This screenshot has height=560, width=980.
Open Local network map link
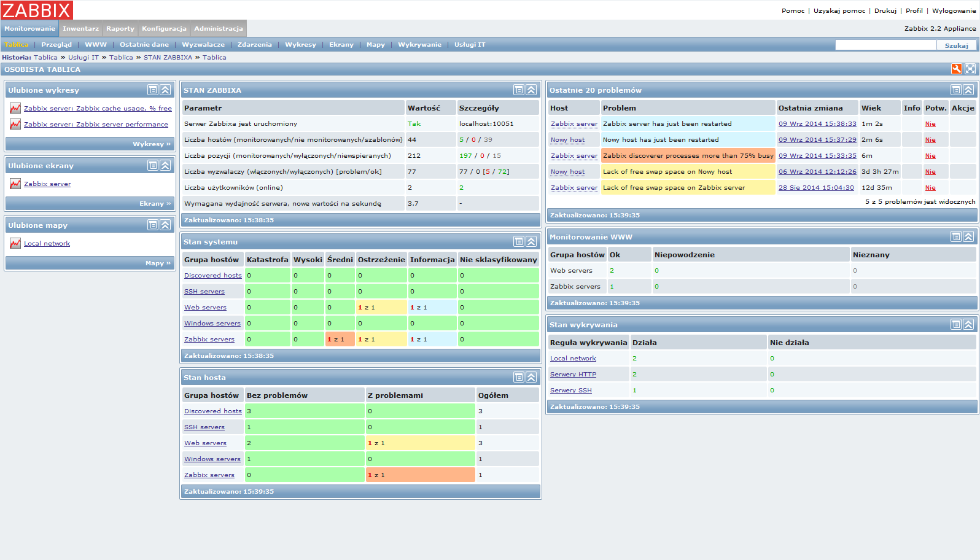coord(47,243)
